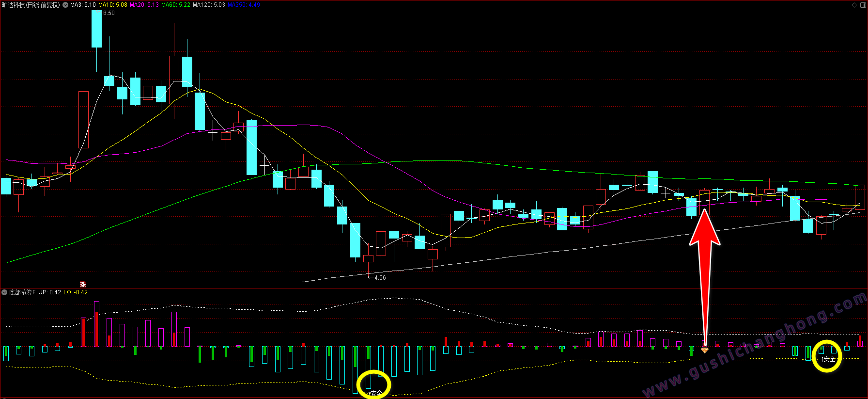This screenshot has width=868, height=399.
Task: Click the yellow LO: -0.42 indicator value
Action: point(76,292)
